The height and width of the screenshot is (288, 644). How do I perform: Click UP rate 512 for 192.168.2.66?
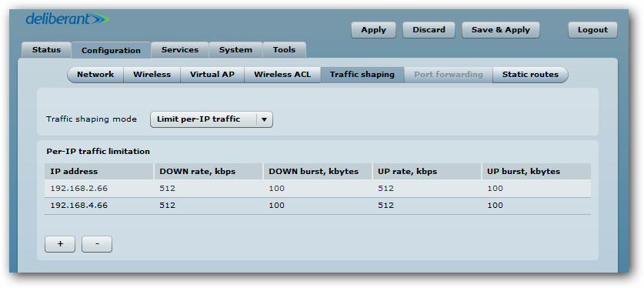427,189
